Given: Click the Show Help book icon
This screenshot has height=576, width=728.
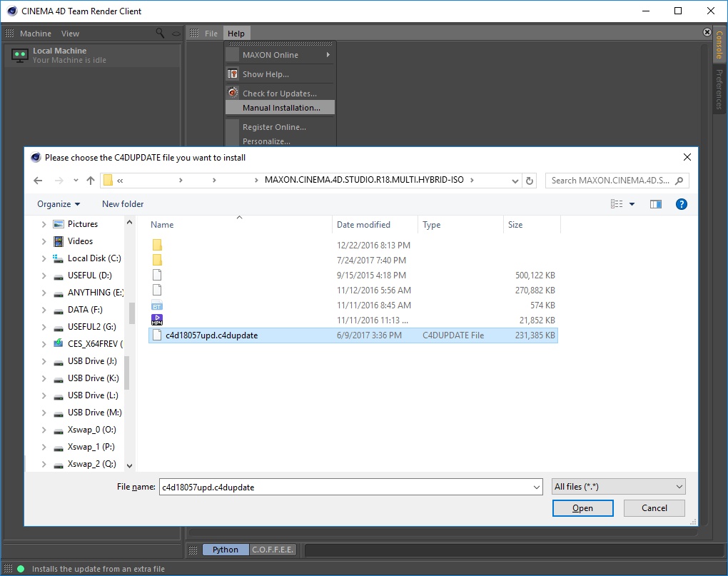Looking at the screenshot, I should pyautogui.click(x=233, y=74).
